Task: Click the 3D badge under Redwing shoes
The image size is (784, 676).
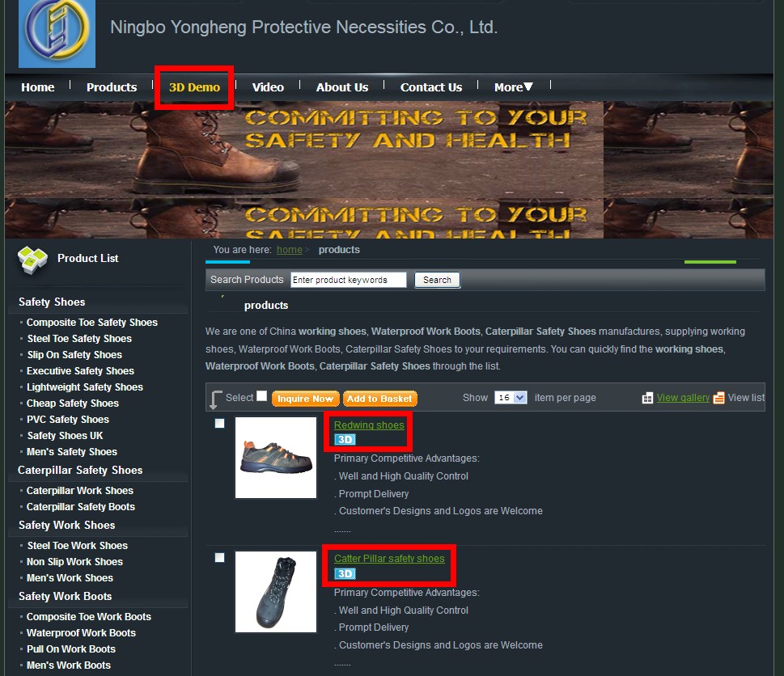Action: tap(345, 440)
